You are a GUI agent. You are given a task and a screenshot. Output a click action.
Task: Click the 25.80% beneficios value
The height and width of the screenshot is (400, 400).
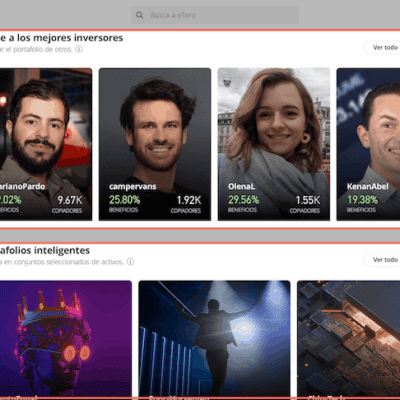125,200
